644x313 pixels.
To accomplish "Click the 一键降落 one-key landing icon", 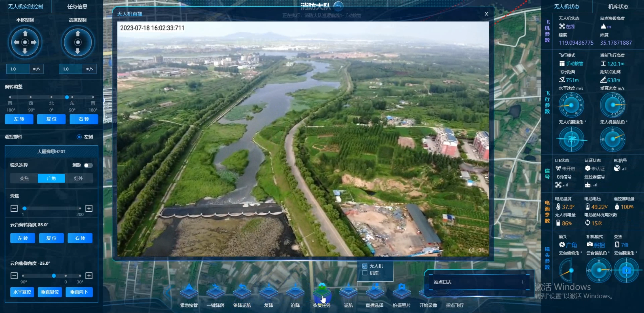I will click(215, 292).
